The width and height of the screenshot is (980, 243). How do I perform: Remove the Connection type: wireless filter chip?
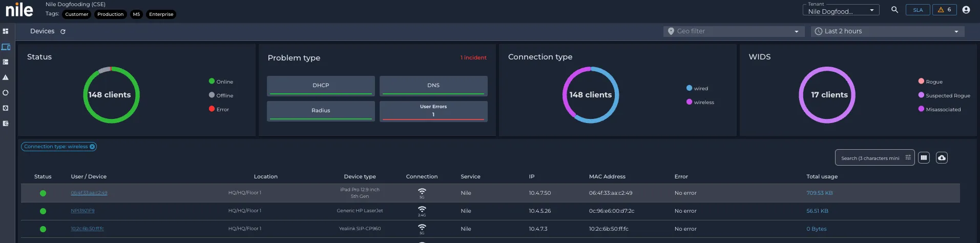click(92, 147)
